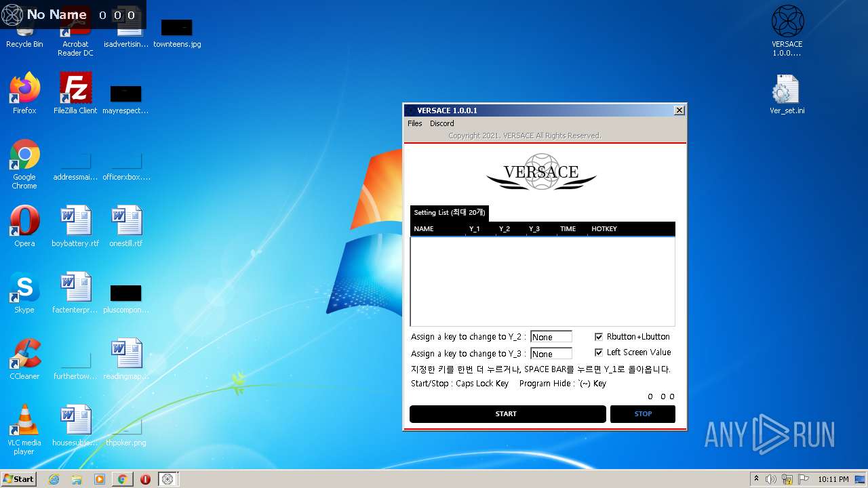The width and height of the screenshot is (868, 488).
Task: Open the Recycle Bin desktop icon
Action: [24, 33]
